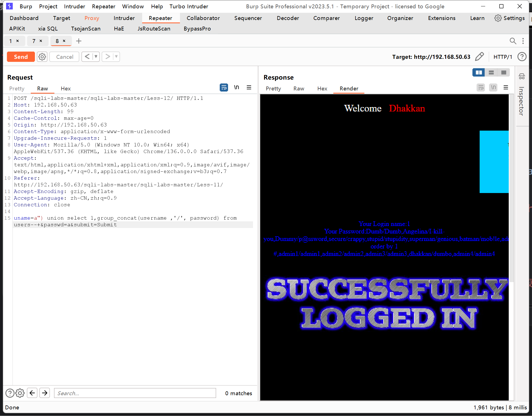Click the orange Send button
The image size is (532, 416).
click(21, 57)
